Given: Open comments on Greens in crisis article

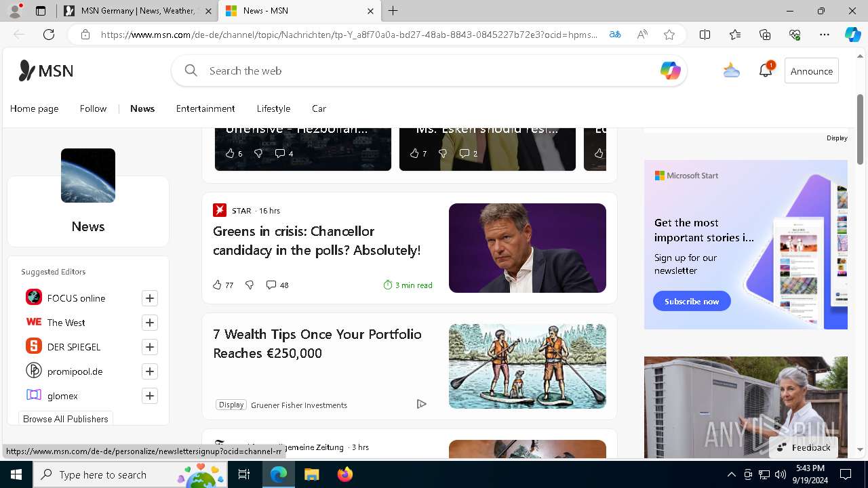Looking at the screenshot, I should [277, 285].
